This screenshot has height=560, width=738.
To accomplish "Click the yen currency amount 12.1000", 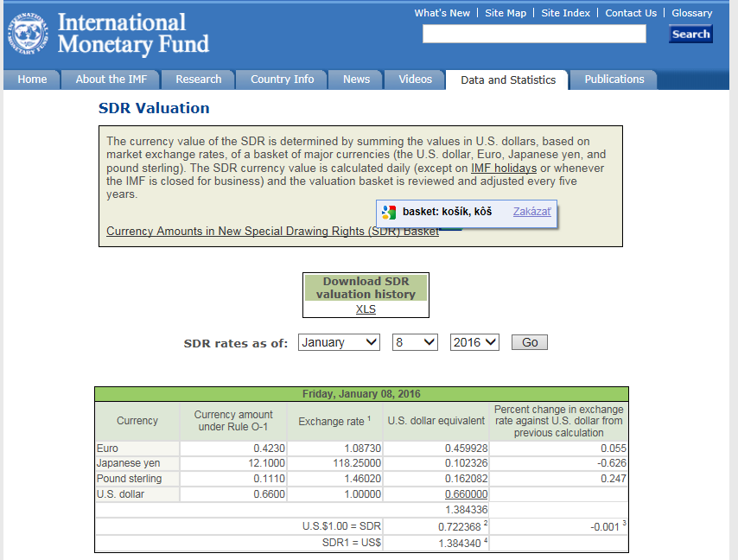I will (x=266, y=463).
